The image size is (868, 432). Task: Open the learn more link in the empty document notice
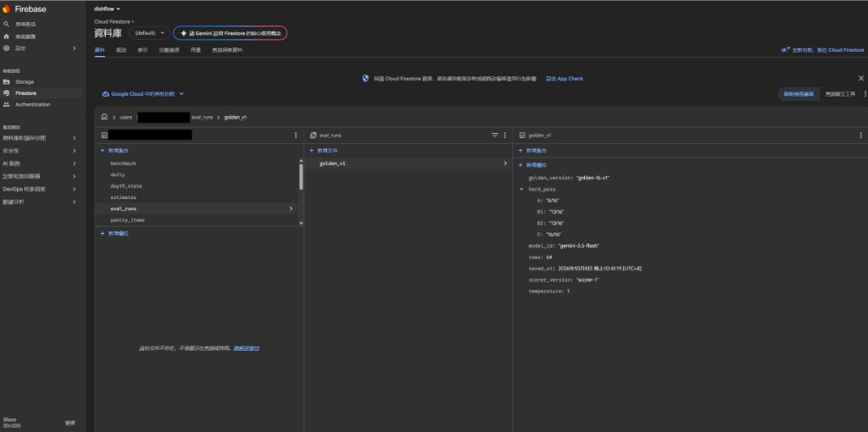coord(247,348)
